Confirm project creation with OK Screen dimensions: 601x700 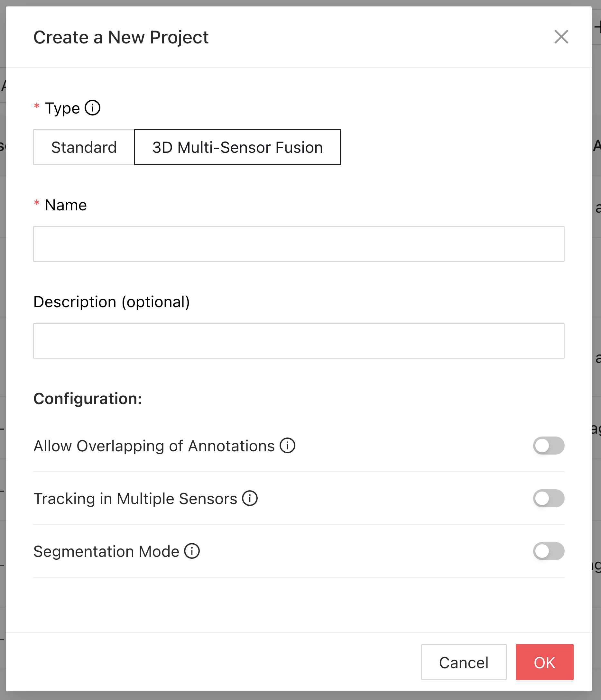tap(544, 662)
